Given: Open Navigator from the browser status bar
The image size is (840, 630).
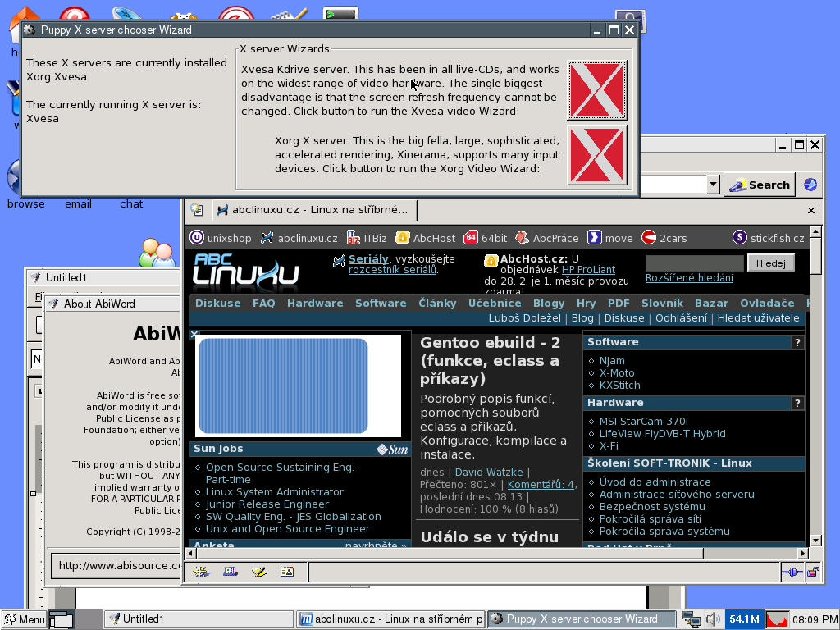Looking at the screenshot, I should pos(202,572).
